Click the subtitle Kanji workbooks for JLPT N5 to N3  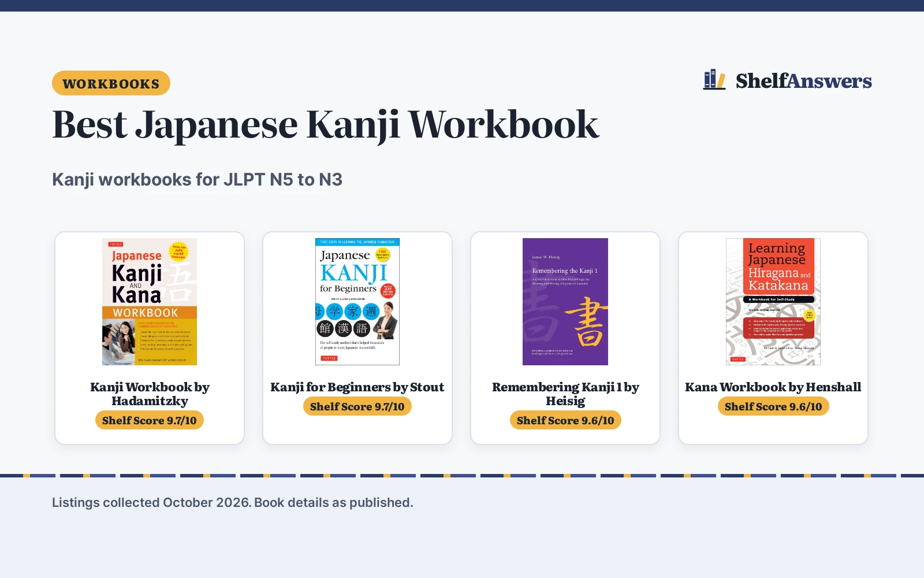click(x=197, y=180)
